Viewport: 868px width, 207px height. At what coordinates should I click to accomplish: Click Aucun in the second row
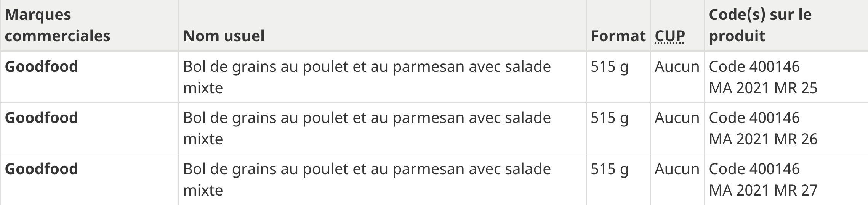tap(677, 118)
